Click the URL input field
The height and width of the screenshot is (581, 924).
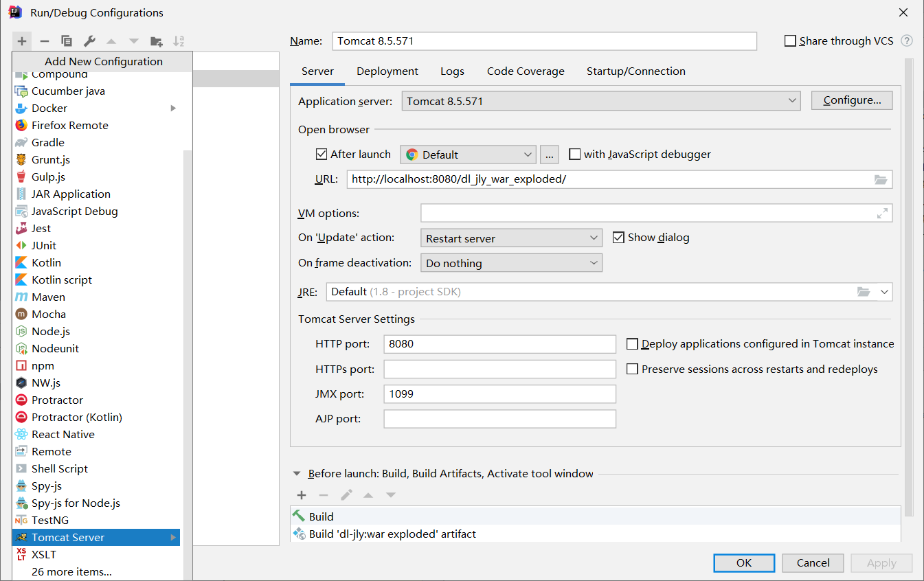(x=619, y=179)
